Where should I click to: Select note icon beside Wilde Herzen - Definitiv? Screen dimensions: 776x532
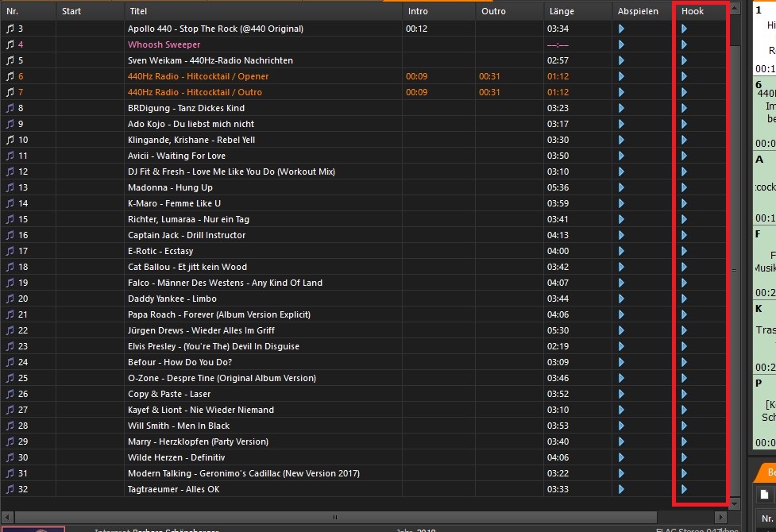pos(10,457)
